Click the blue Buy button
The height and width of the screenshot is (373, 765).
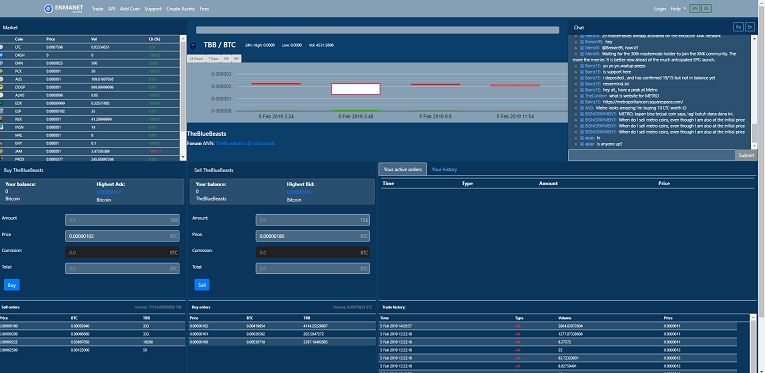point(12,285)
